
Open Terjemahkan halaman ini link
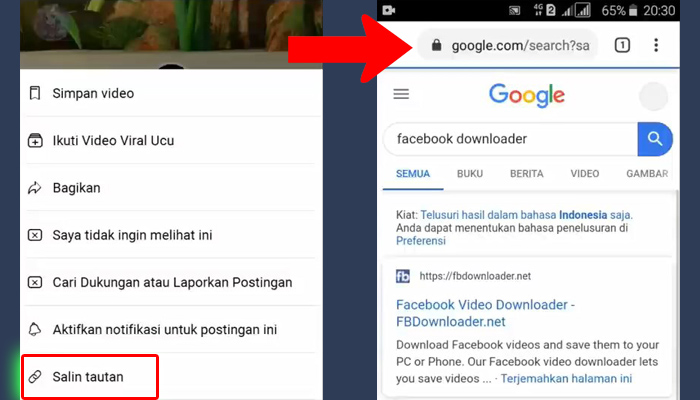[x=566, y=379]
